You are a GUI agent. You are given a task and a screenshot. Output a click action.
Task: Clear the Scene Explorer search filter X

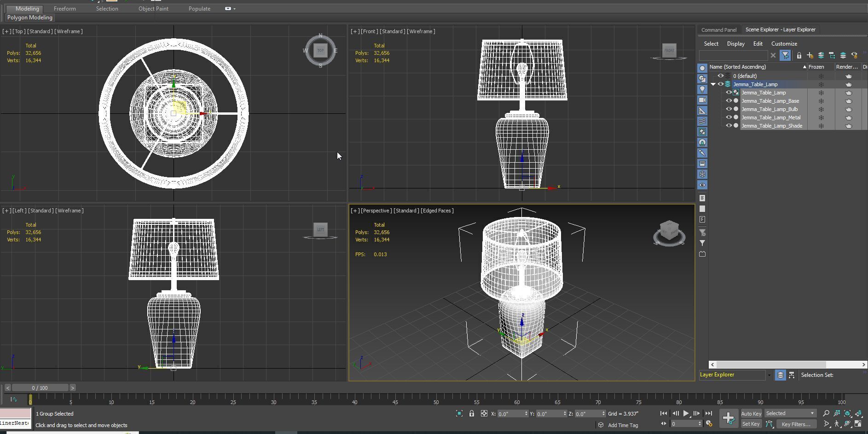pyautogui.click(x=773, y=55)
